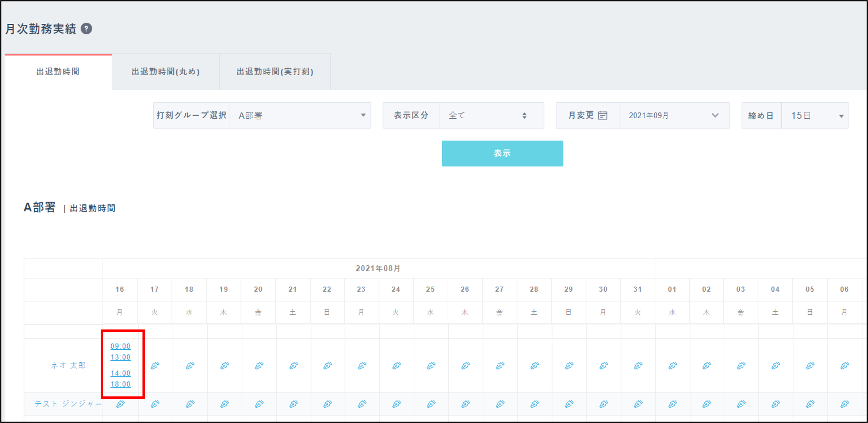Screen dimensions: 868x423
Task: Click ネオ 太郎's edit pen for the 06th
Action: [845, 365]
